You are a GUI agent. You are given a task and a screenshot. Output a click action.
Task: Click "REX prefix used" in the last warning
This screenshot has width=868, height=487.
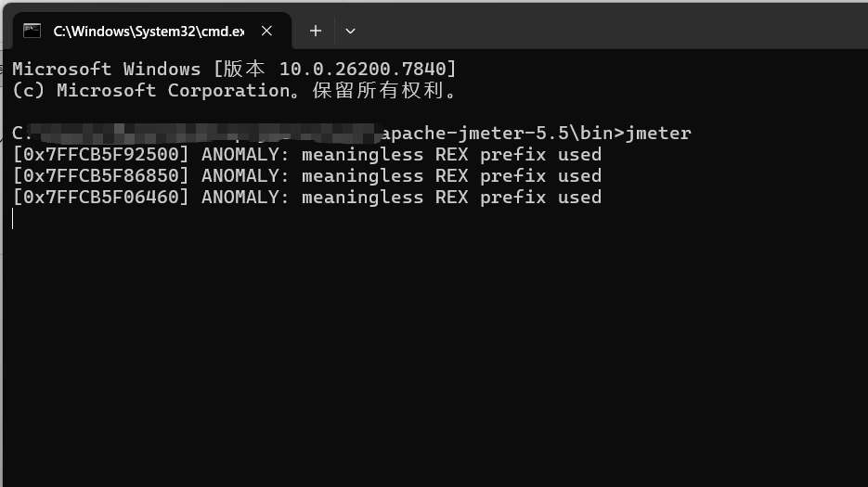[x=518, y=197]
